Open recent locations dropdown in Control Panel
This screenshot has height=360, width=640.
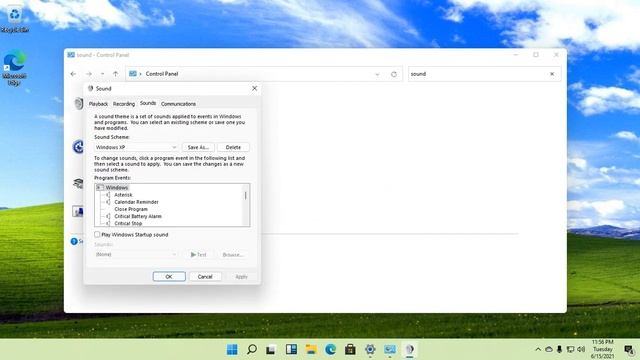(102, 74)
